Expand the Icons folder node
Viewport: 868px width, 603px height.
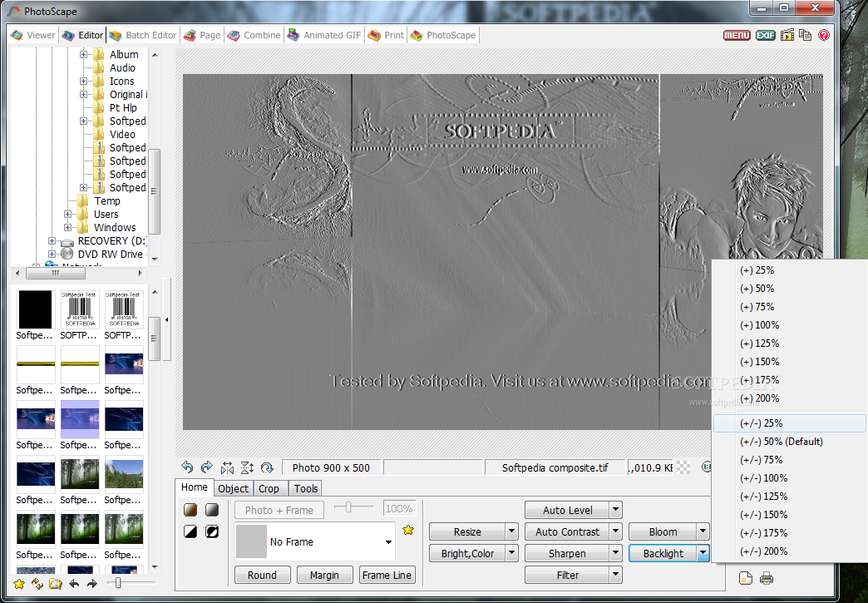point(83,81)
